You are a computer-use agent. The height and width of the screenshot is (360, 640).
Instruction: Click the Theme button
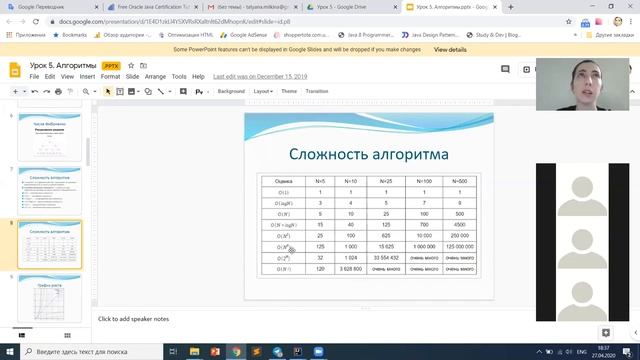click(x=289, y=91)
